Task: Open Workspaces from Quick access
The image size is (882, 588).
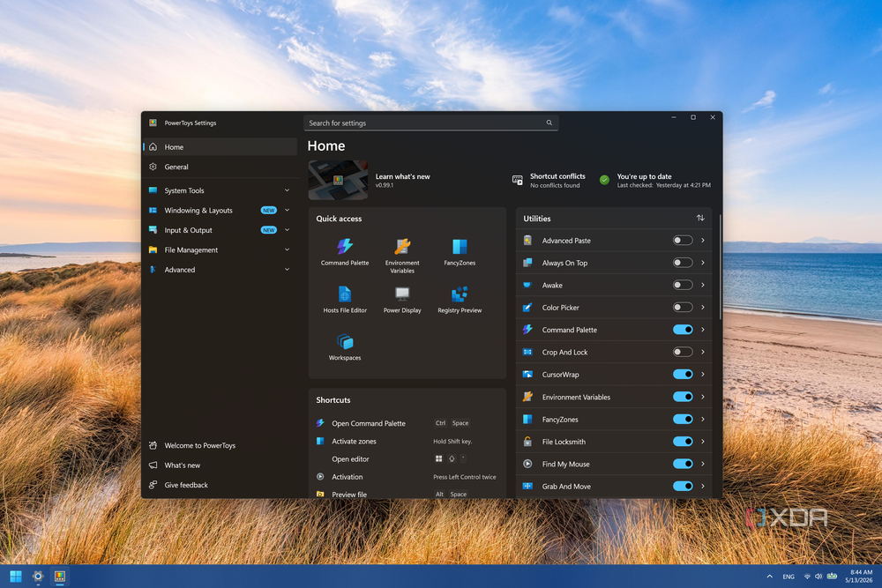Action: pyautogui.click(x=345, y=346)
